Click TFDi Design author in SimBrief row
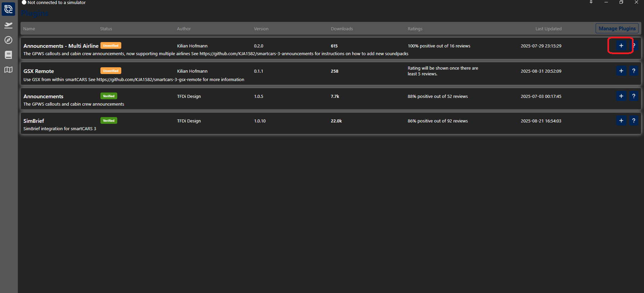Viewport: 644px width, 293px height. click(x=189, y=121)
